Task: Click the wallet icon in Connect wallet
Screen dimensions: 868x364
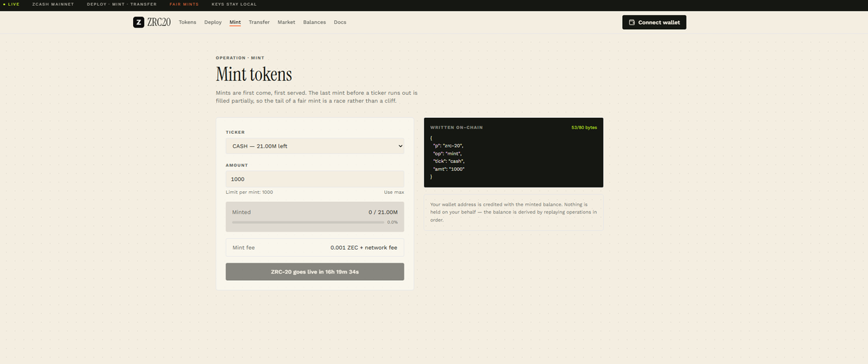Action: click(x=632, y=22)
